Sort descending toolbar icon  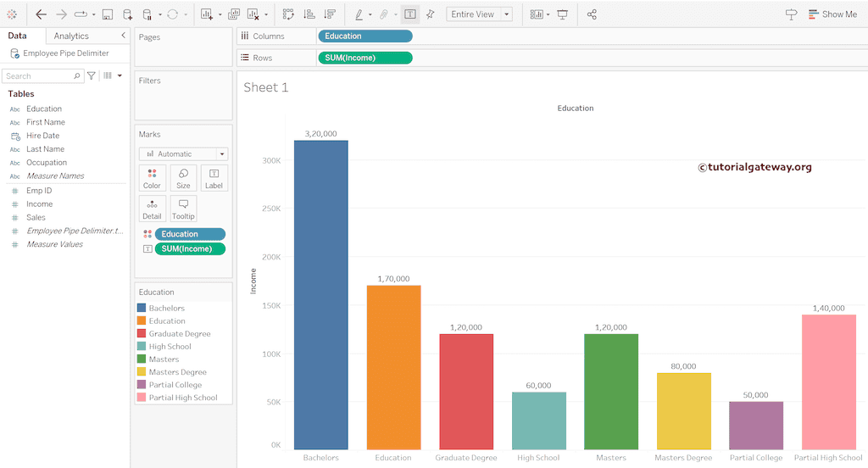[x=330, y=14]
